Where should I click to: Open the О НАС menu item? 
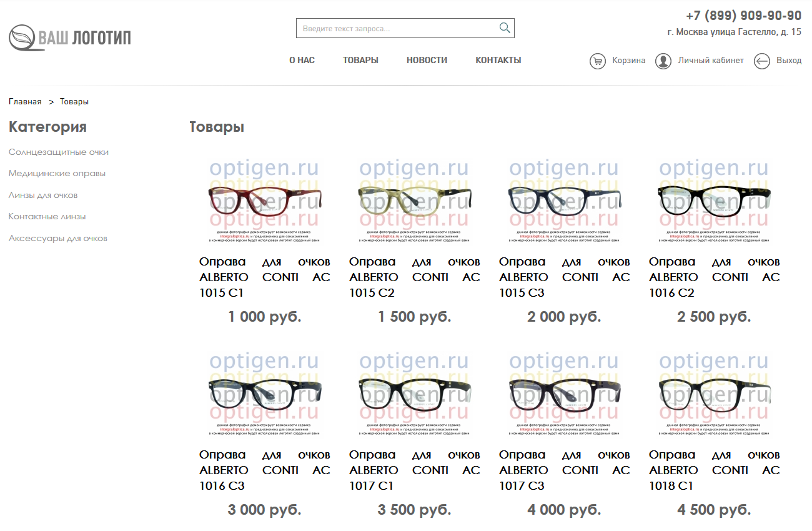coord(302,61)
